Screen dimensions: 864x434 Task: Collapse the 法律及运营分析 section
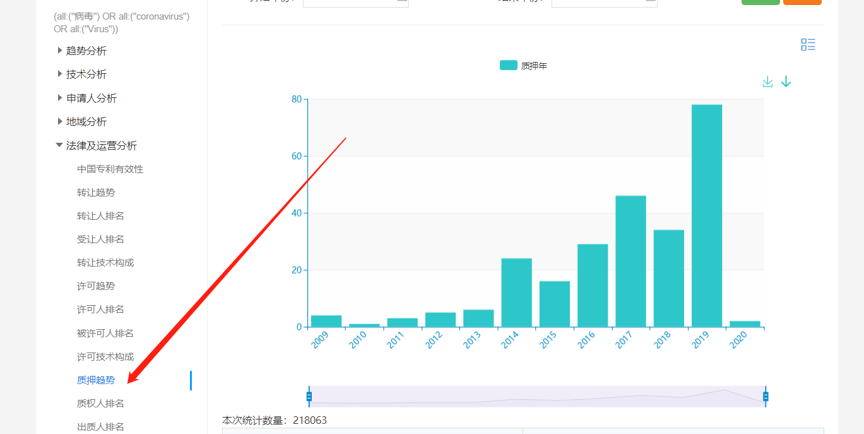tap(96, 146)
